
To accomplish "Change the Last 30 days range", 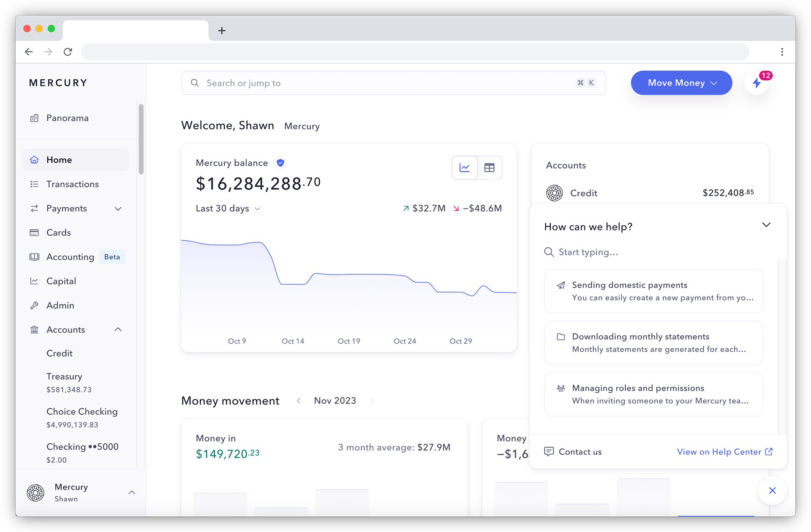I will (228, 209).
